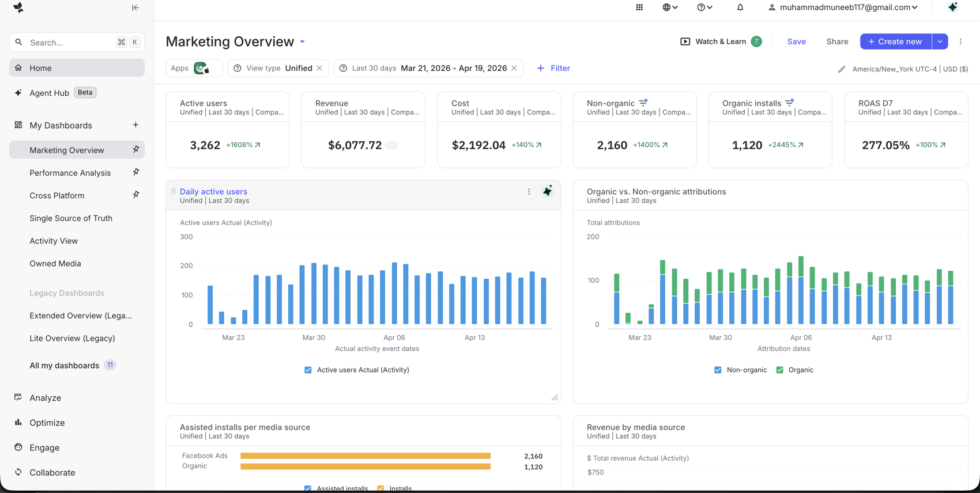The width and height of the screenshot is (980, 493).
Task: Add a new dashboard with plus icon
Action: tap(135, 125)
